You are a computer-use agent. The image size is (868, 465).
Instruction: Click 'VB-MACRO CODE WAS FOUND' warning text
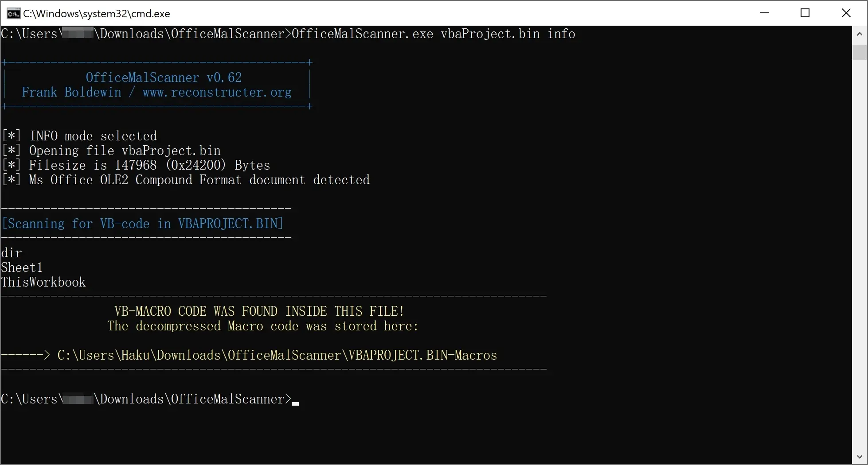pos(259,311)
